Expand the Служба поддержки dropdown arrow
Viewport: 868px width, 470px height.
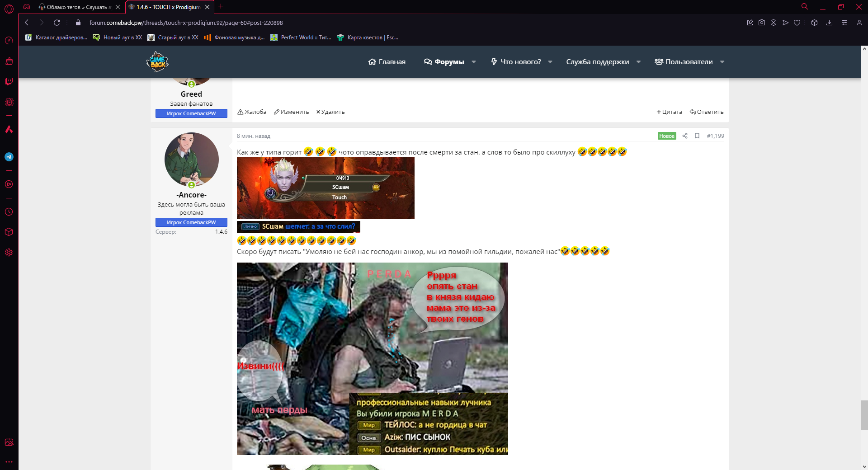click(x=638, y=62)
